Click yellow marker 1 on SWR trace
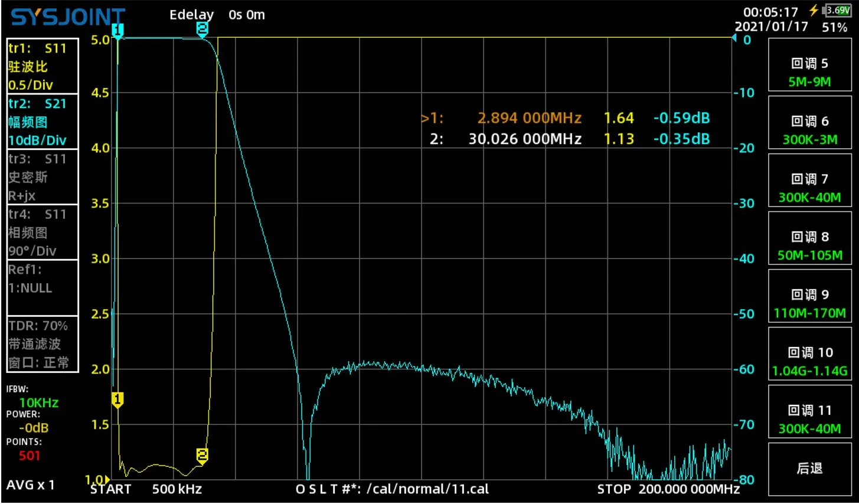The height and width of the screenshot is (504, 859). tap(117, 400)
